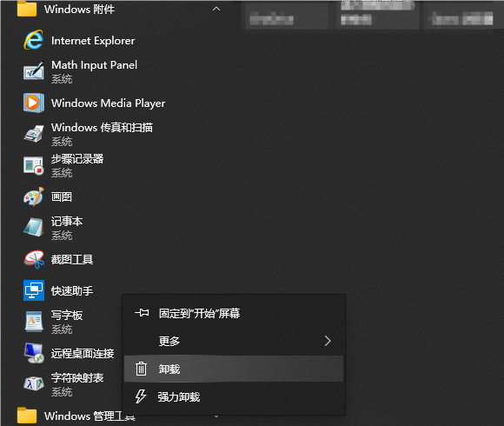The width and height of the screenshot is (504, 426).
Task: Click the 截图工具 label
Action: click(x=72, y=259)
